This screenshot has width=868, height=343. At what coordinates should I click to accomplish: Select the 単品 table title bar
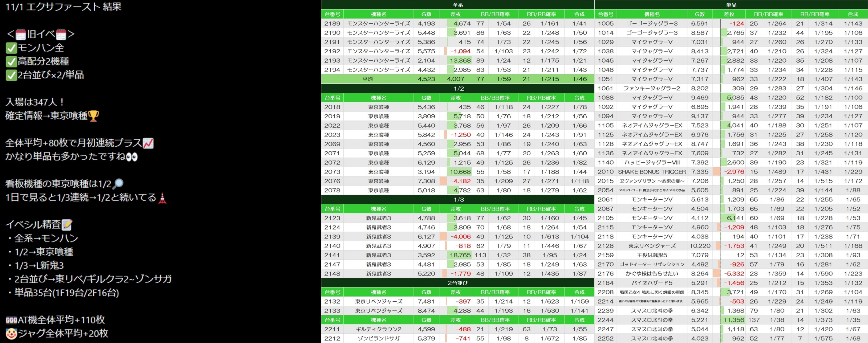point(731,5)
